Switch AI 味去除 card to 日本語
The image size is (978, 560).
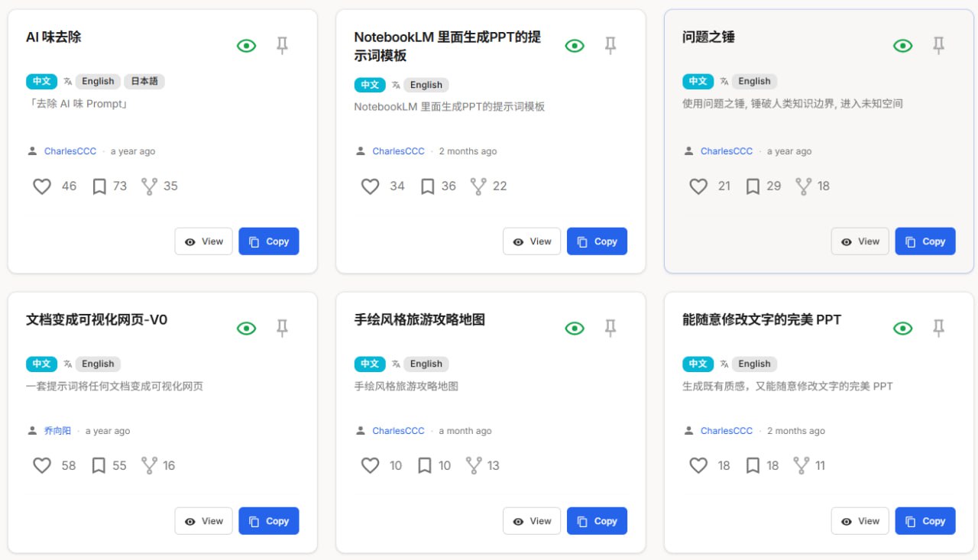[144, 81]
